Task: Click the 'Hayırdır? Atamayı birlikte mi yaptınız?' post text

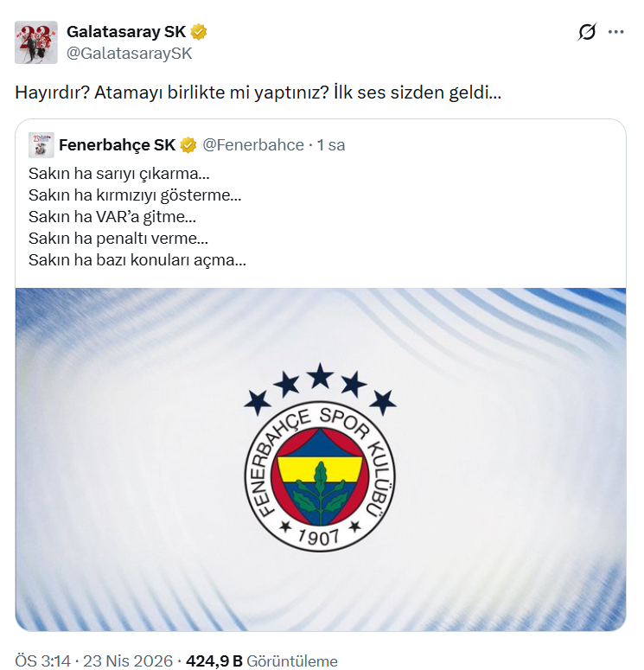Action: (172, 93)
